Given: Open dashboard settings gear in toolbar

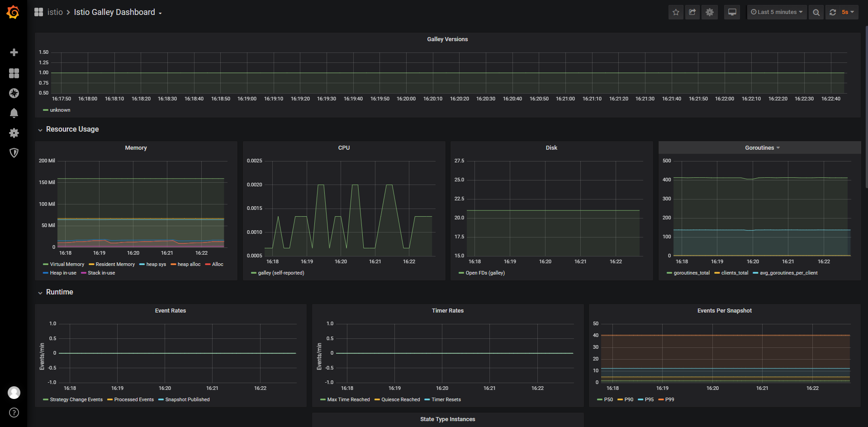Looking at the screenshot, I should (710, 12).
